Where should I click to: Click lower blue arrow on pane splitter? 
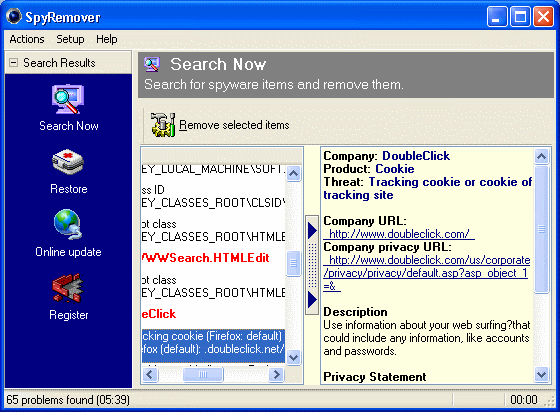click(312, 299)
